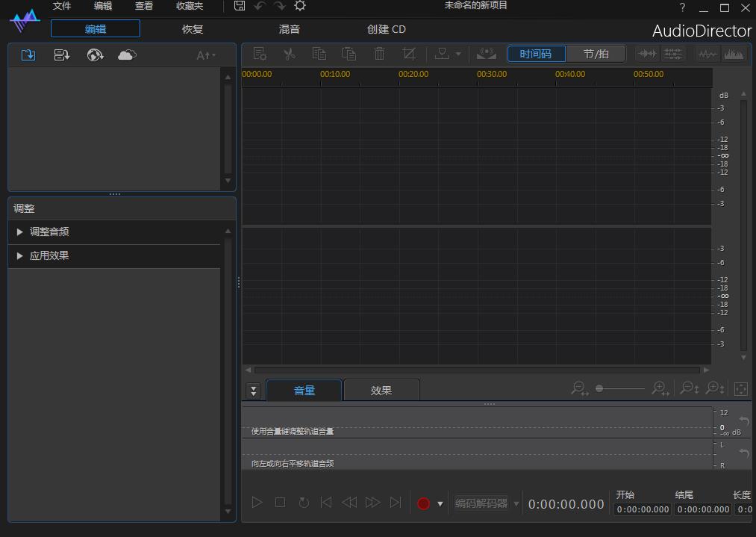Open the record options dropdown
The height and width of the screenshot is (537, 756).
click(440, 503)
